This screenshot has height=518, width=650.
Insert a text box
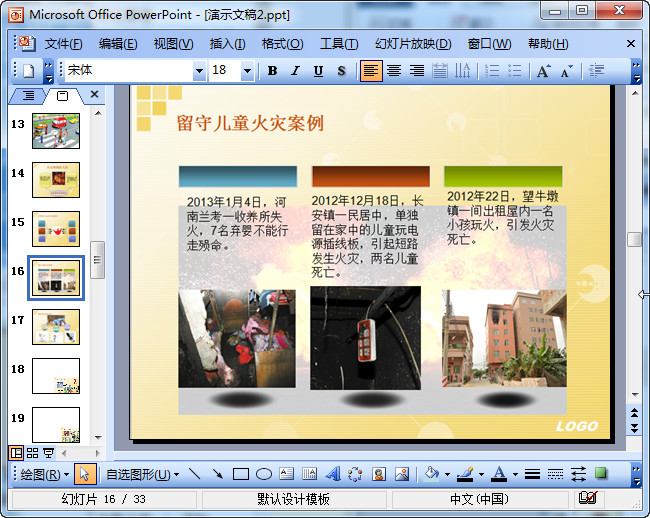click(286, 474)
